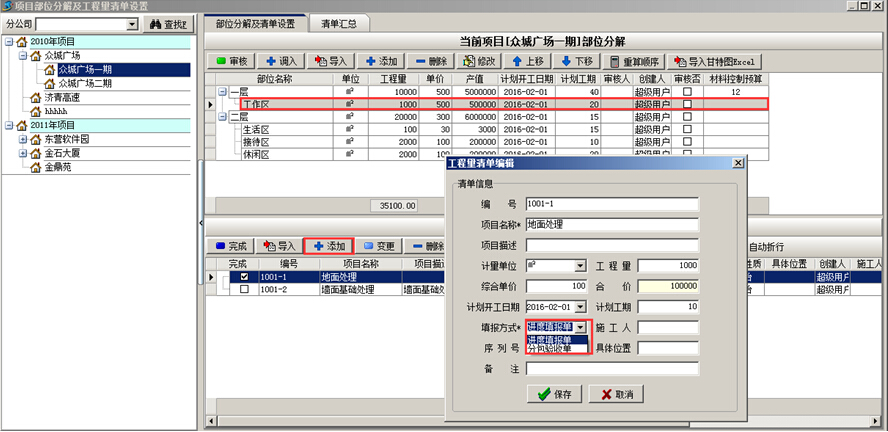
Task: Open the 计量单位 dropdown in the dialog
Action: [x=580, y=266]
